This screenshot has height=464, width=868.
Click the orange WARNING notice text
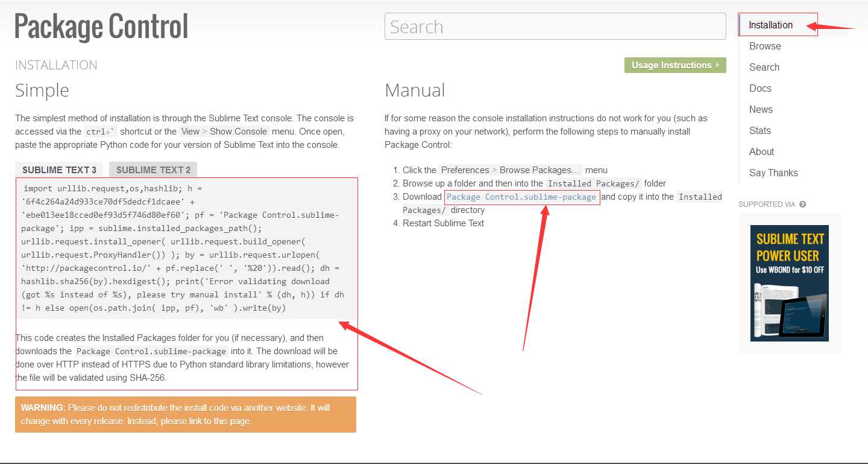click(x=186, y=415)
